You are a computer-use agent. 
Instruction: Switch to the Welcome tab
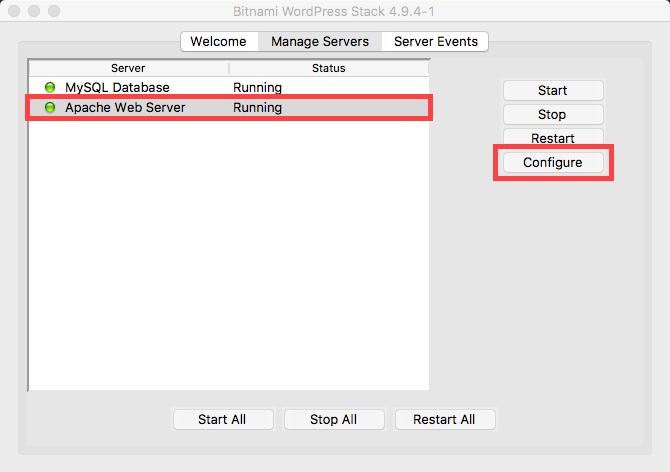(x=219, y=41)
